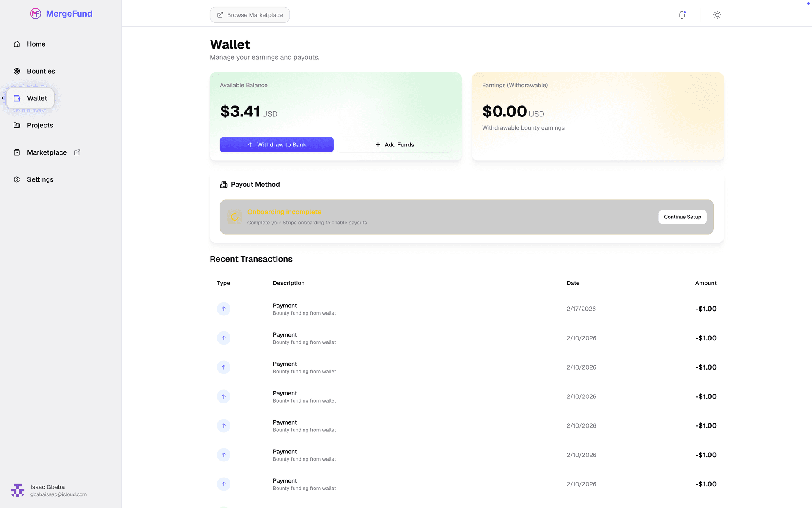
Task: Click the bank icon next to Payout Method
Action: click(x=223, y=184)
